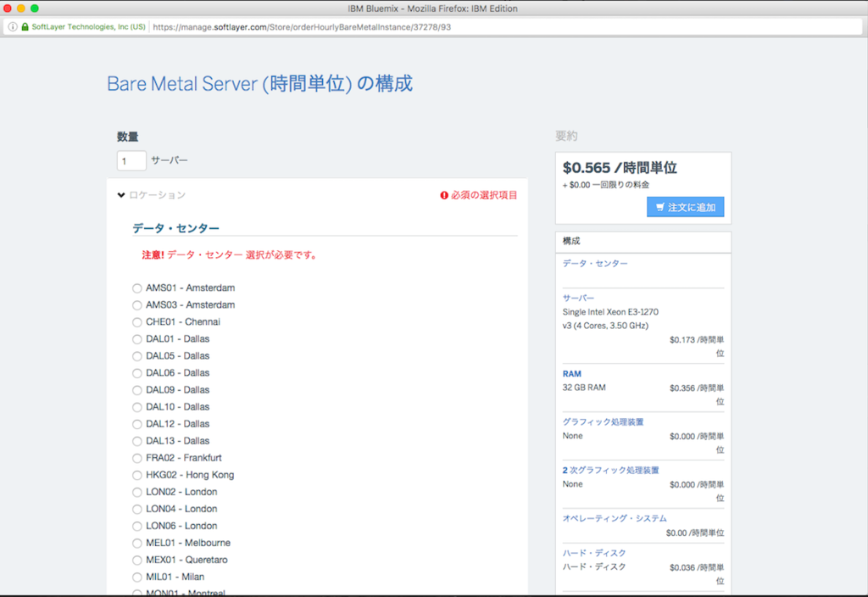This screenshot has width=868, height=597.
Task: Select LON06 - London data center
Action: click(x=136, y=526)
